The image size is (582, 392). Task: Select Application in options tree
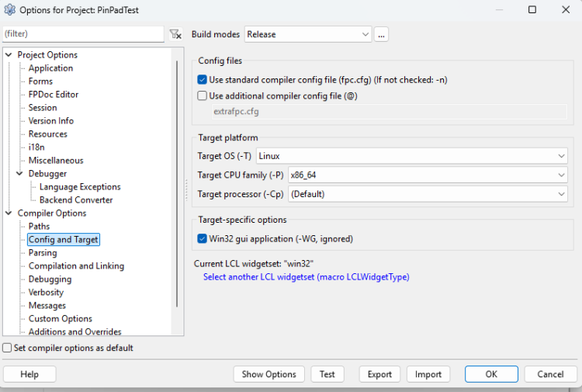[51, 68]
